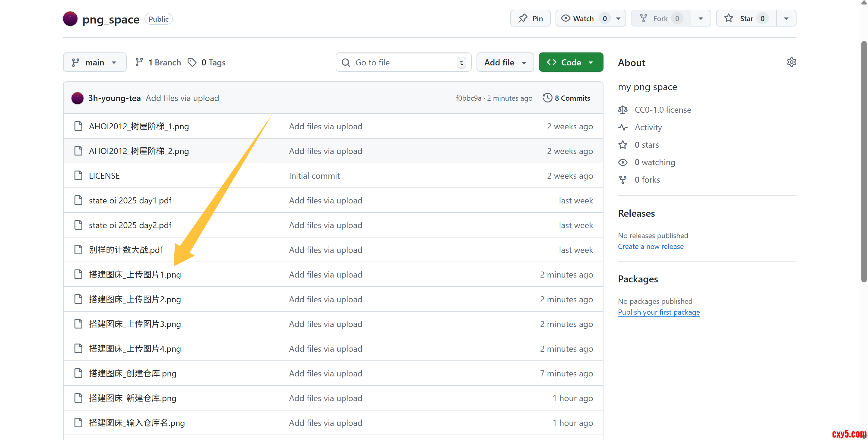
Task: Toggle Pin for this repository
Action: click(x=531, y=18)
